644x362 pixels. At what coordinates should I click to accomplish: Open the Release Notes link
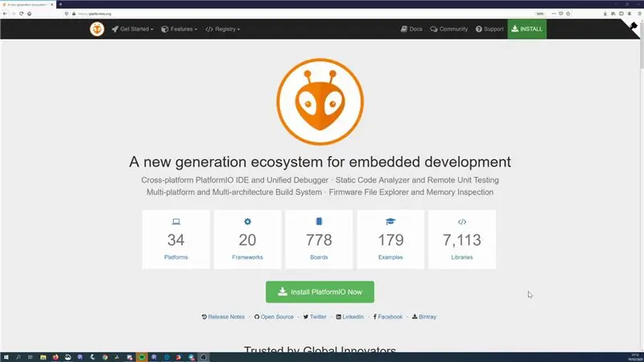click(223, 317)
